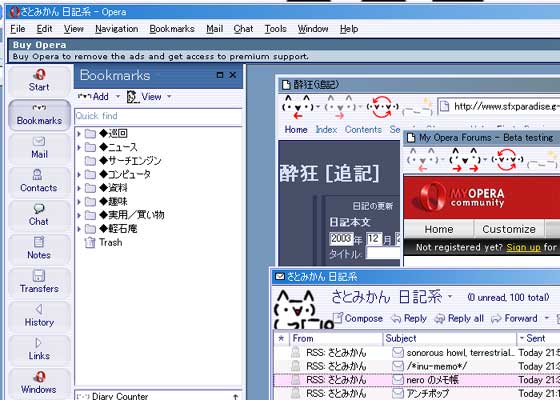This screenshot has height=400, width=560.
Task: Open the Chat panel
Action: coord(39,215)
